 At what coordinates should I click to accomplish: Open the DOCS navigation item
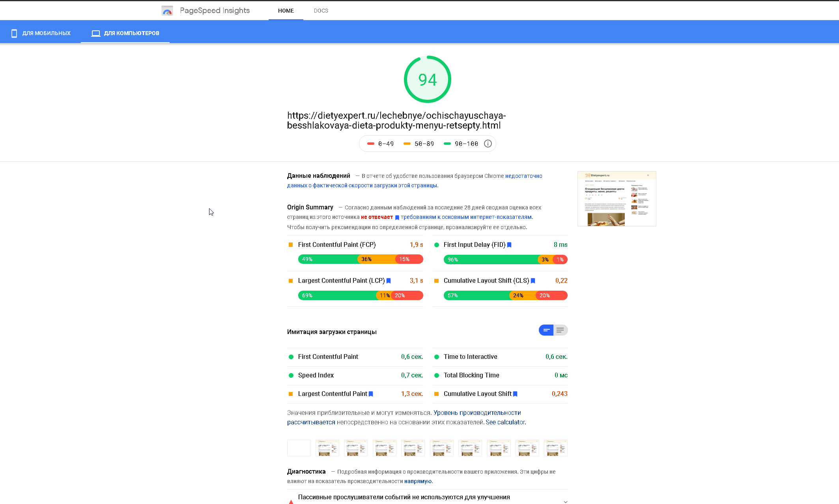coord(321,11)
